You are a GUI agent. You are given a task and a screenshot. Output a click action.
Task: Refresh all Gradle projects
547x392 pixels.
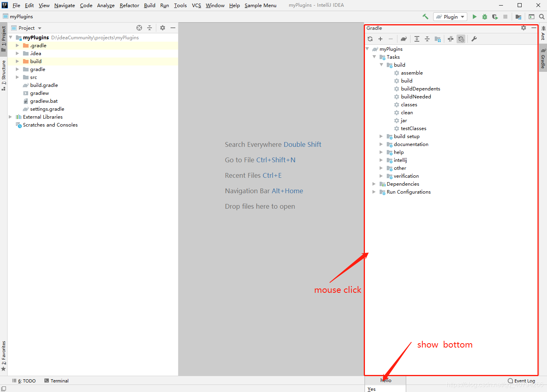pyautogui.click(x=370, y=39)
